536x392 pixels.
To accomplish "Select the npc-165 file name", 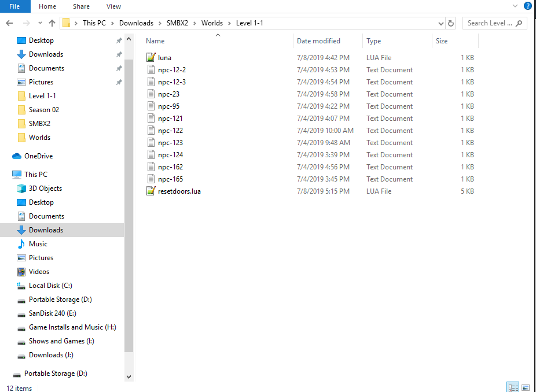I will click(x=170, y=179).
